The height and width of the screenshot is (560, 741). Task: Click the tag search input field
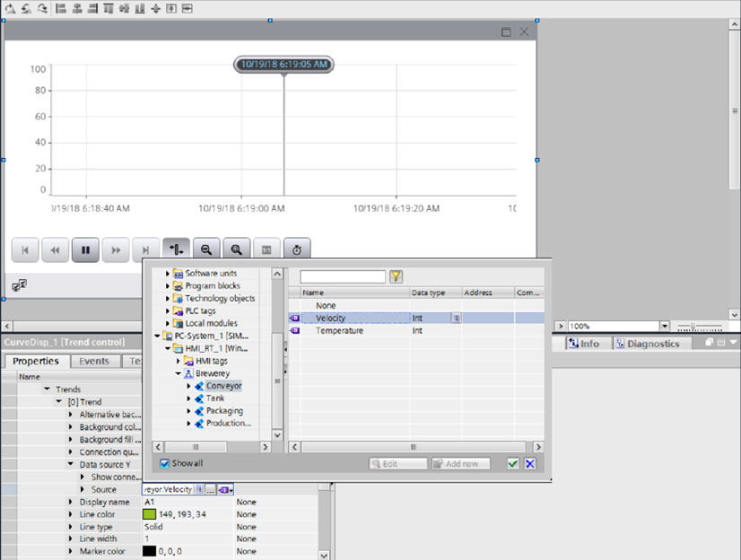(343, 277)
